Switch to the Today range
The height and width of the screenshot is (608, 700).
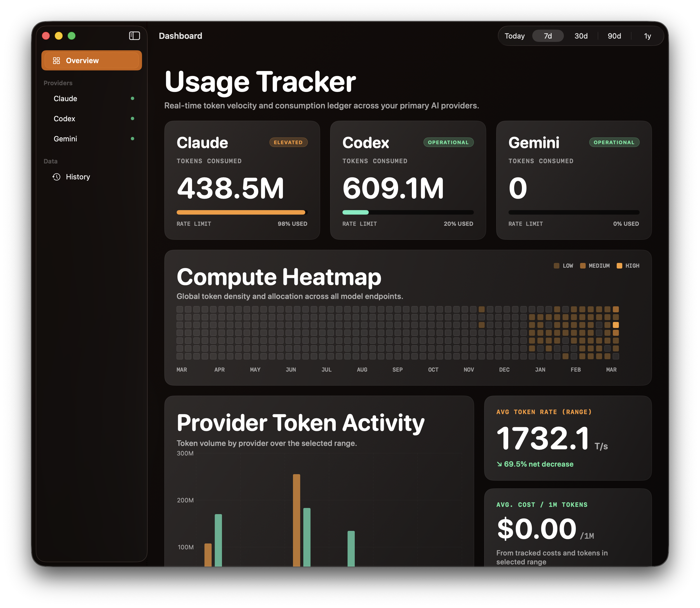click(x=514, y=36)
